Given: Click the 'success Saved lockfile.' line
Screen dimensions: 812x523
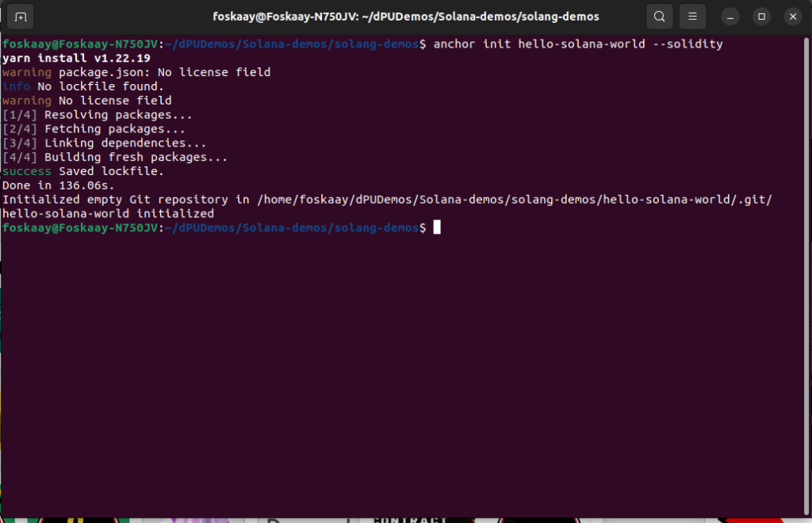Looking at the screenshot, I should [82, 171].
